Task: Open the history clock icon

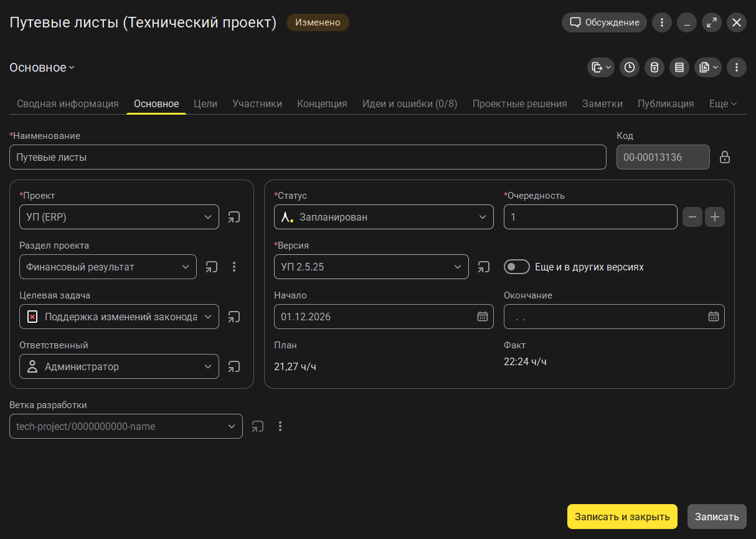Action: 630,67
